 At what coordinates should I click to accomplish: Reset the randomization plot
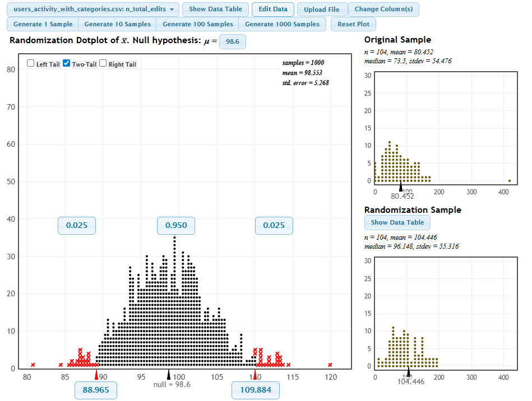point(353,25)
